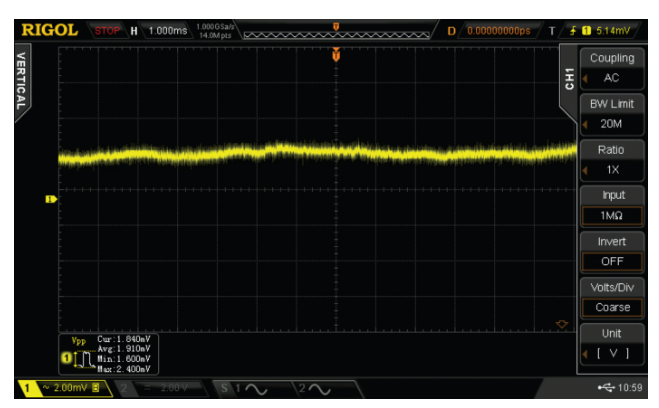Select the dimmed channel 2 tab
This screenshot has width=659, height=408.
[x=160, y=388]
